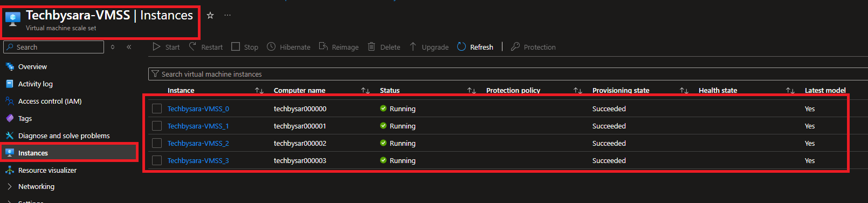Select the checkbox for Techbysara-VMSS_2
Image resolution: width=868 pixels, height=203 pixels.
[157, 143]
